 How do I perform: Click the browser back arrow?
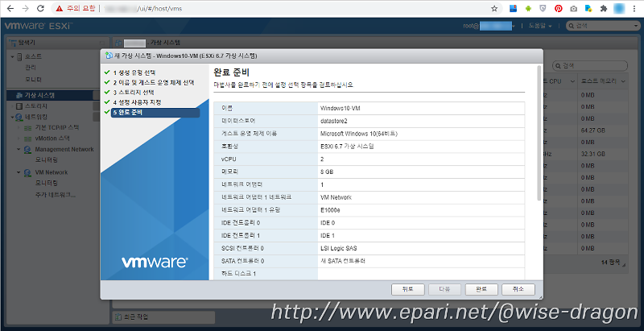[10, 8]
